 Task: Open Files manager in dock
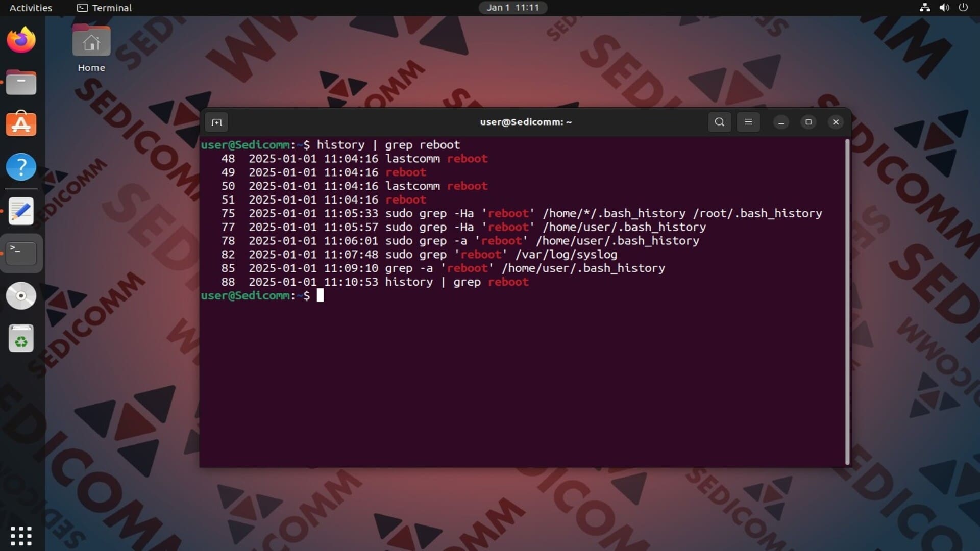click(x=21, y=83)
